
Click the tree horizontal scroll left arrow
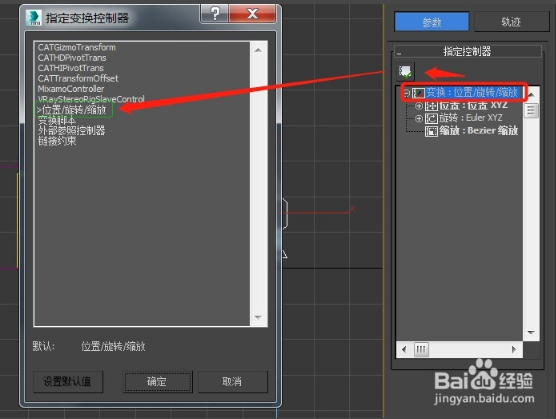click(404, 350)
